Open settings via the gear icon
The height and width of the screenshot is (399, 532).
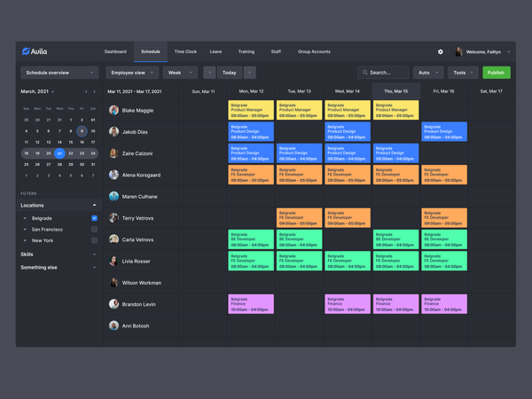(x=440, y=52)
